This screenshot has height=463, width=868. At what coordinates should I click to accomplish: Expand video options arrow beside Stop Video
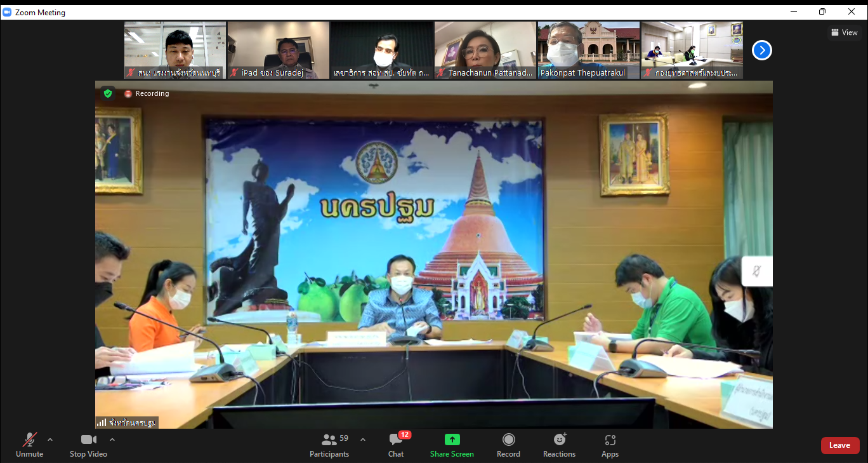point(112,440)
